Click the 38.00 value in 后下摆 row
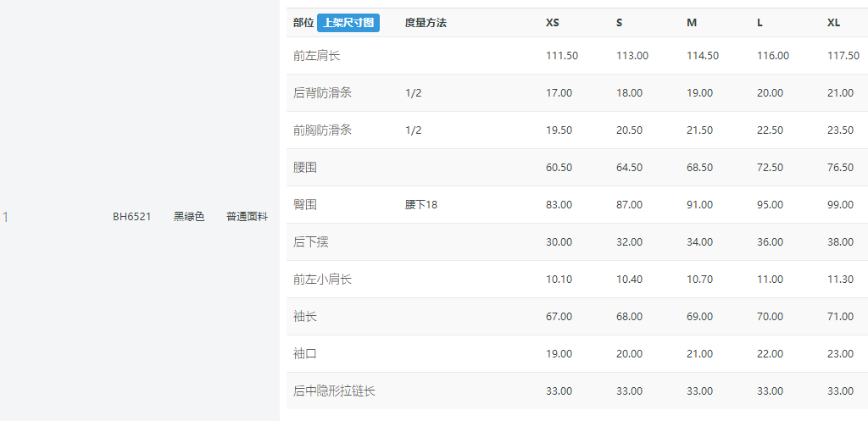 [840, 241]
